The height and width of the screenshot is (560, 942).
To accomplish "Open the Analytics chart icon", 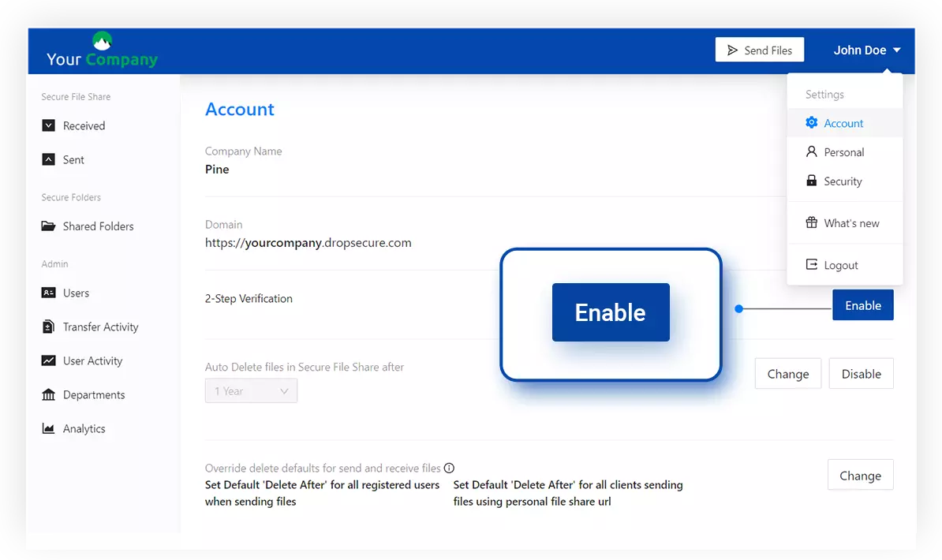I will click(48, 428).
